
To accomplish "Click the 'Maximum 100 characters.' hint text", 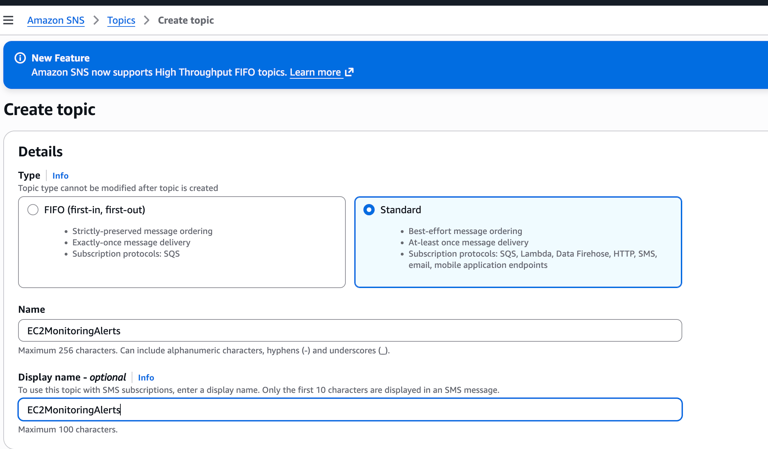I will [x=68, y=429].
